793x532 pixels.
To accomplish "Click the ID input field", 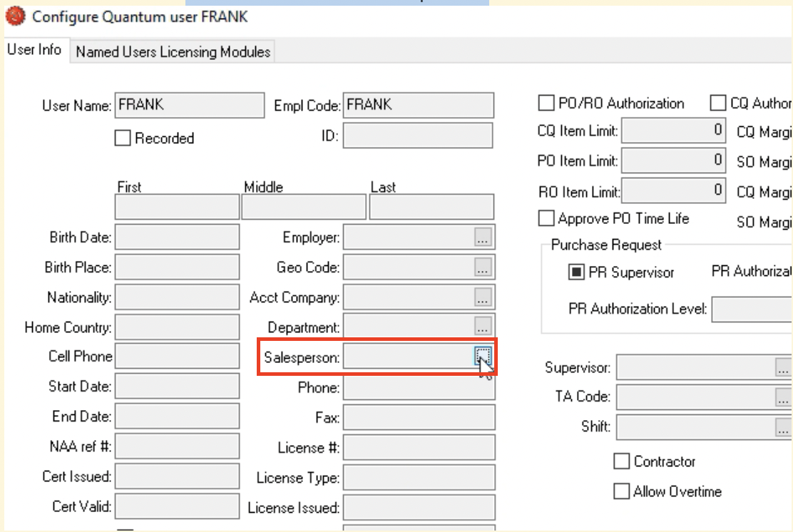I will [x=418, y=135].
